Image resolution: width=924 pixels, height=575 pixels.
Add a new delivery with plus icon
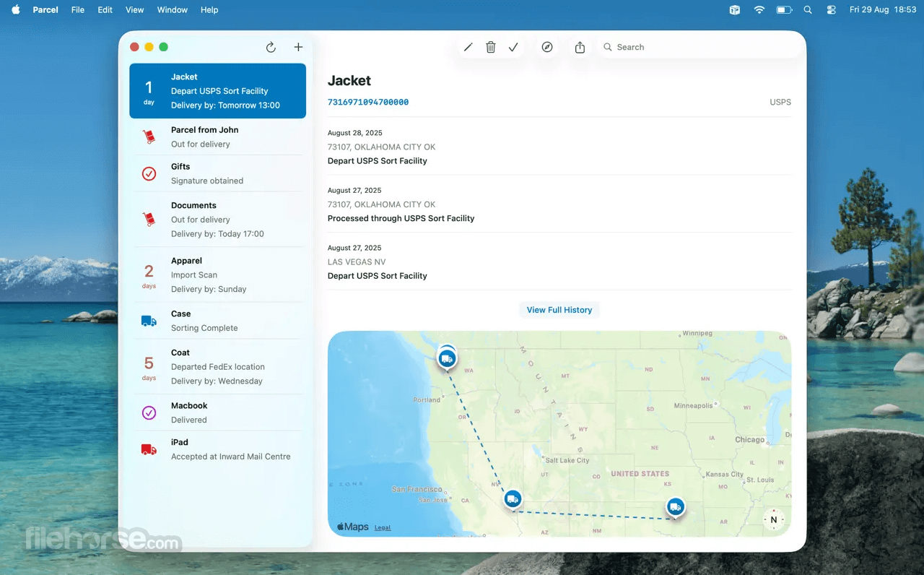tap(298, 48)
